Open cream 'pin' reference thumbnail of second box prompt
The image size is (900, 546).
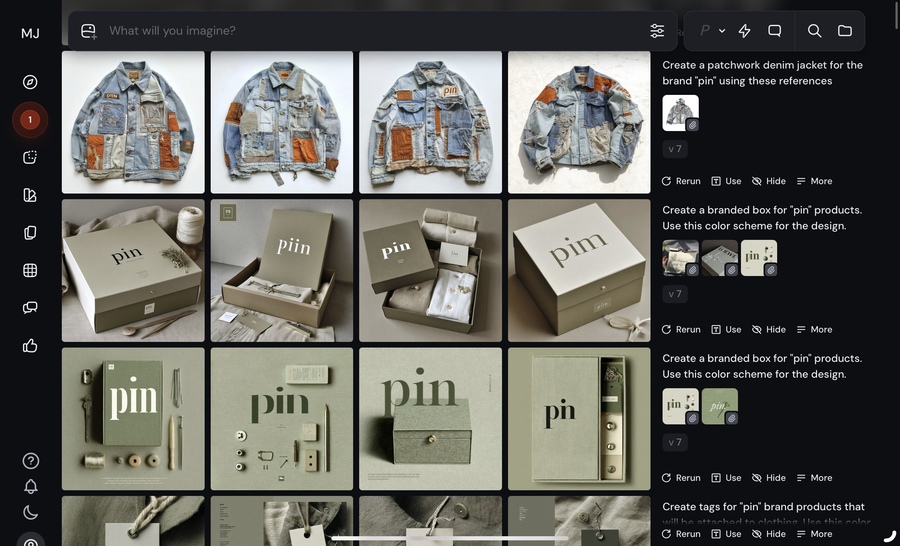(x=681, y=406)
